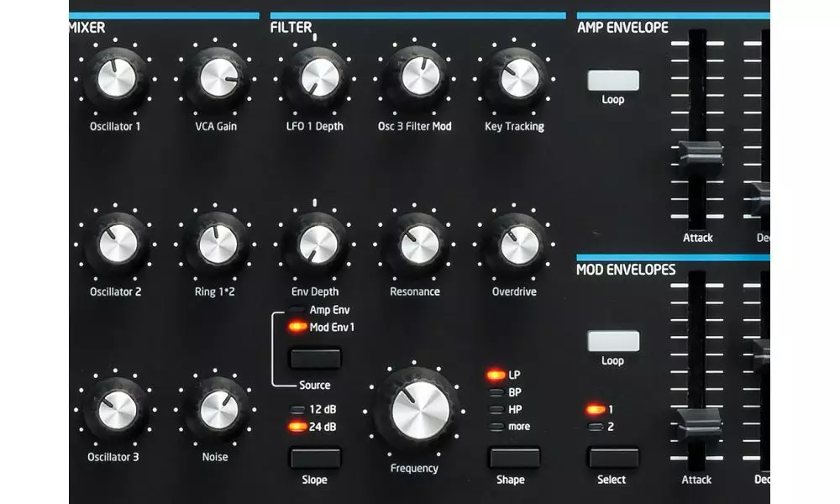Click the MIXER section heading
The width and height of the screenshot is (840, 504).
click(87, 28)
